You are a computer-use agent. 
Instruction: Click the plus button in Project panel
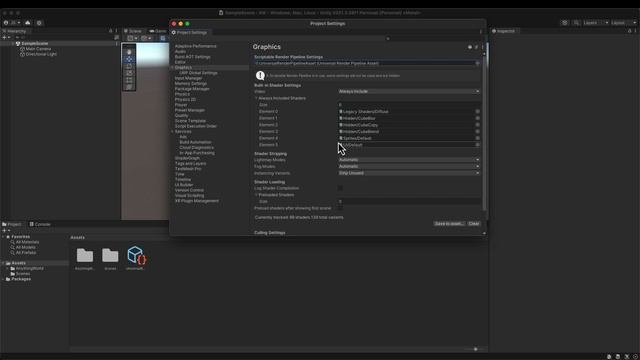(x=4, y=231)
